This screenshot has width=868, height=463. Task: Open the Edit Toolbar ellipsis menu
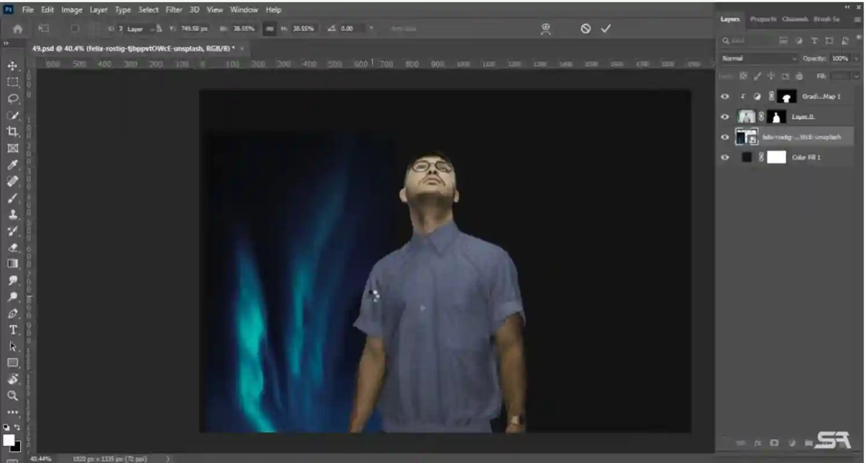12,413
